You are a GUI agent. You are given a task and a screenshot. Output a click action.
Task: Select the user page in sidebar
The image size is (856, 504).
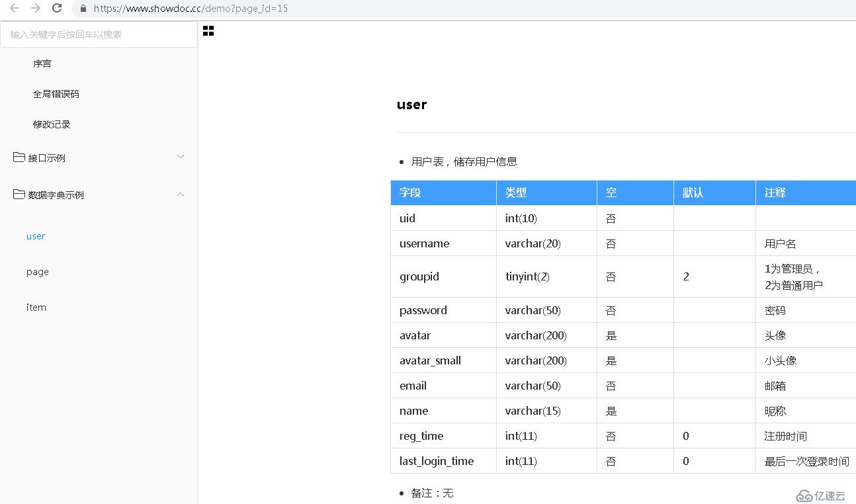36,236
